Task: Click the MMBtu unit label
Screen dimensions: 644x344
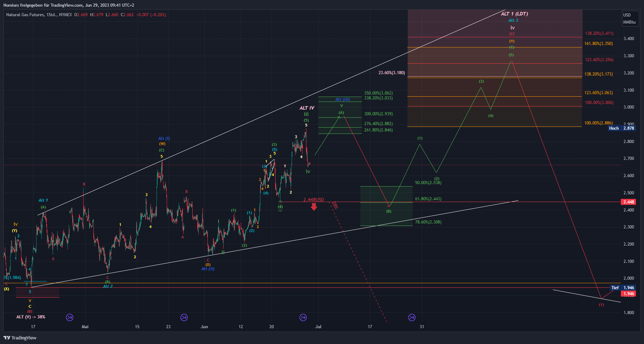Action: [x=629, y=22]
